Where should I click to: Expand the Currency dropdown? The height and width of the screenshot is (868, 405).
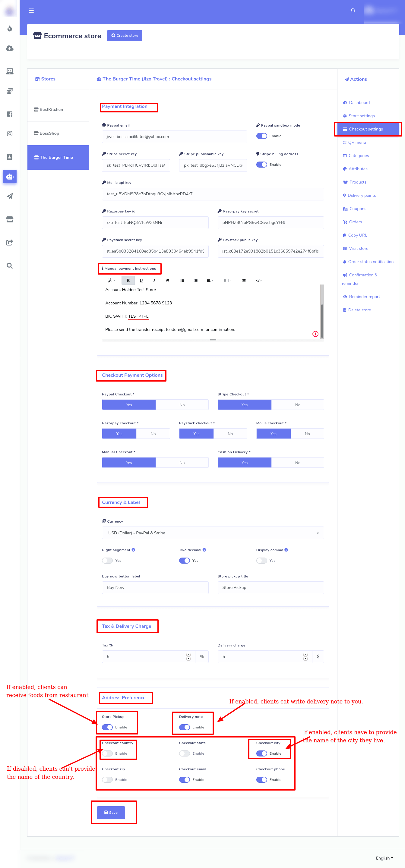[212, 533]
